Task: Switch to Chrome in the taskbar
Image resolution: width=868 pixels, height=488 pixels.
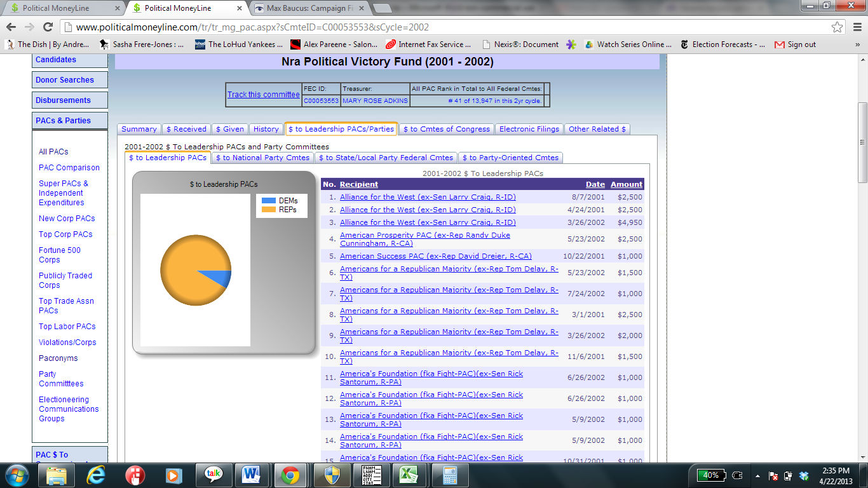Action: pyautogui.click(x=290, y=475)
